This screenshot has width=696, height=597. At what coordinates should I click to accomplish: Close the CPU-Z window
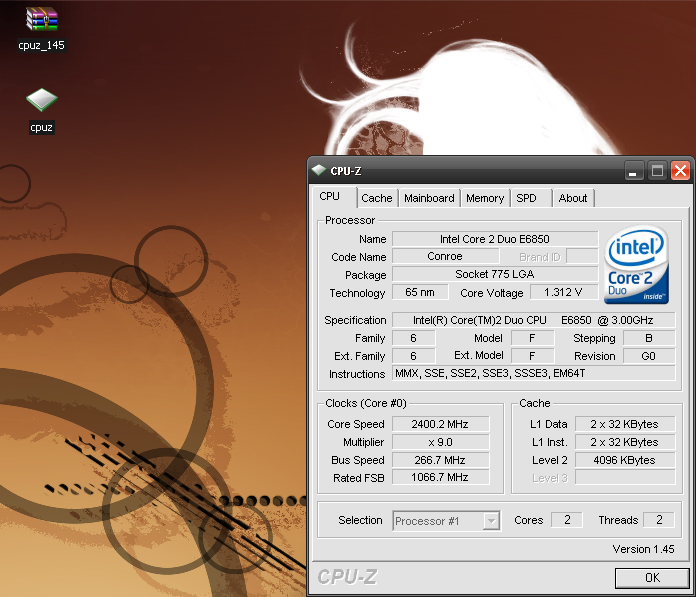coord(680,170)
